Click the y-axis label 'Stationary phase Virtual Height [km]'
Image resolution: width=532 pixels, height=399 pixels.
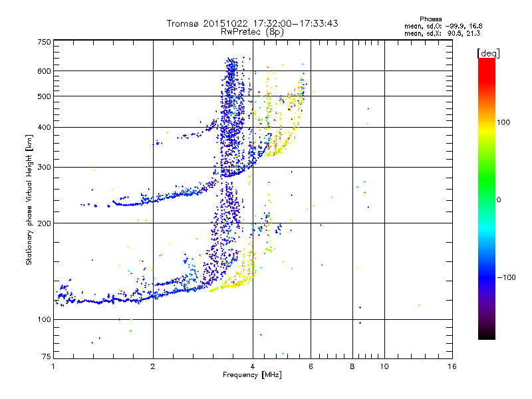click(29, 199)
